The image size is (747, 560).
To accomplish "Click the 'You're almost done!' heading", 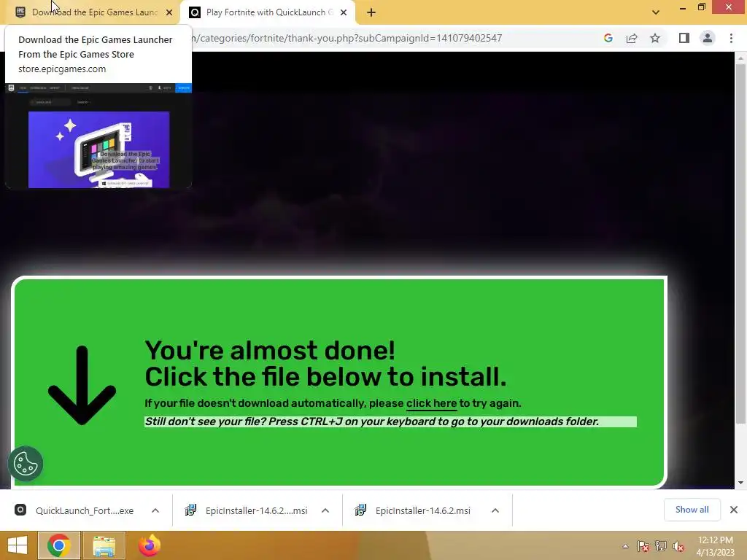I will [x=270, y=350].
